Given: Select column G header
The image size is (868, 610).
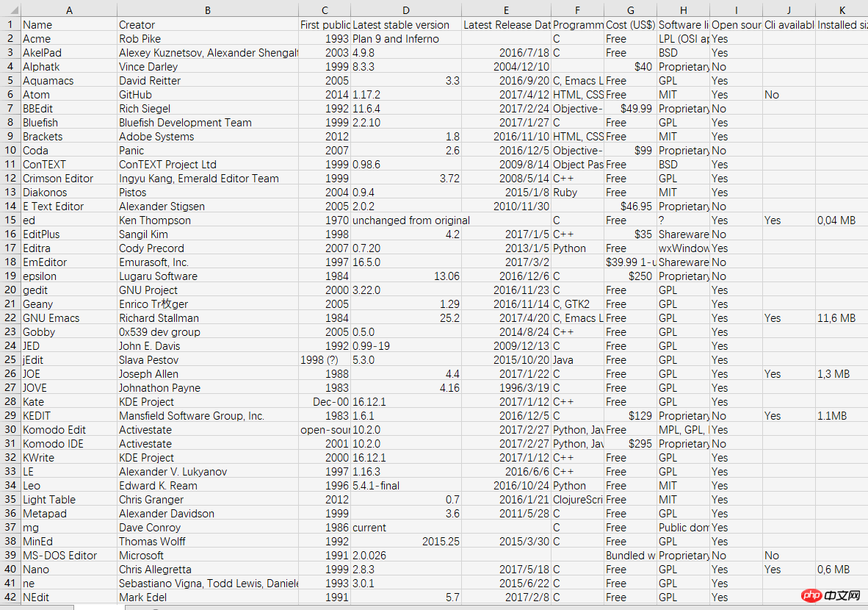Looking at the screenshot, I should [x=631, y=10].
